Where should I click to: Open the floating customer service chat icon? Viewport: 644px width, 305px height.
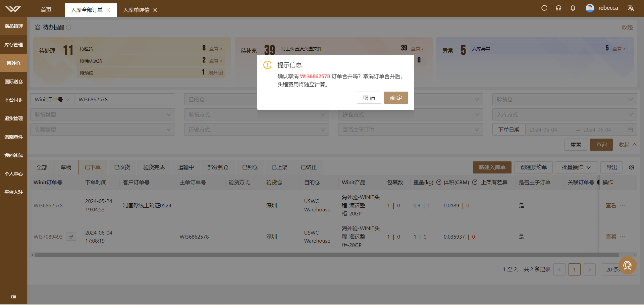click(x=627, y=265)
